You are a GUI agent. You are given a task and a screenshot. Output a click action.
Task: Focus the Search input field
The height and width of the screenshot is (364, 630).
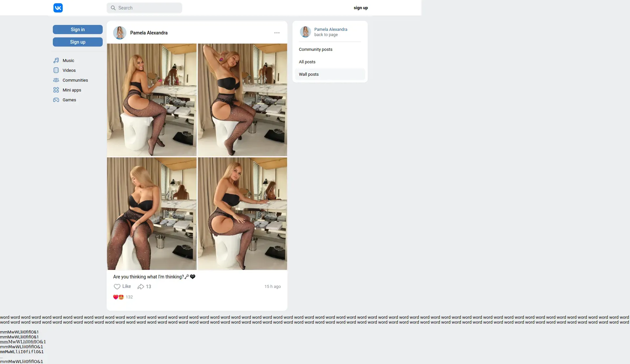[148, 8]
